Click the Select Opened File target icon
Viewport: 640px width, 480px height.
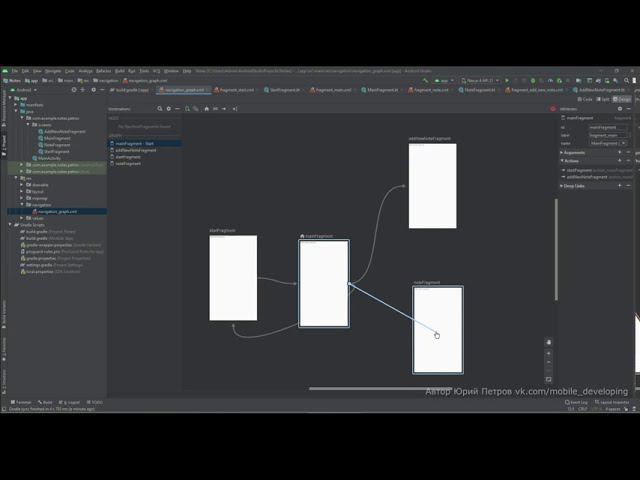click(x=74, y=90)
